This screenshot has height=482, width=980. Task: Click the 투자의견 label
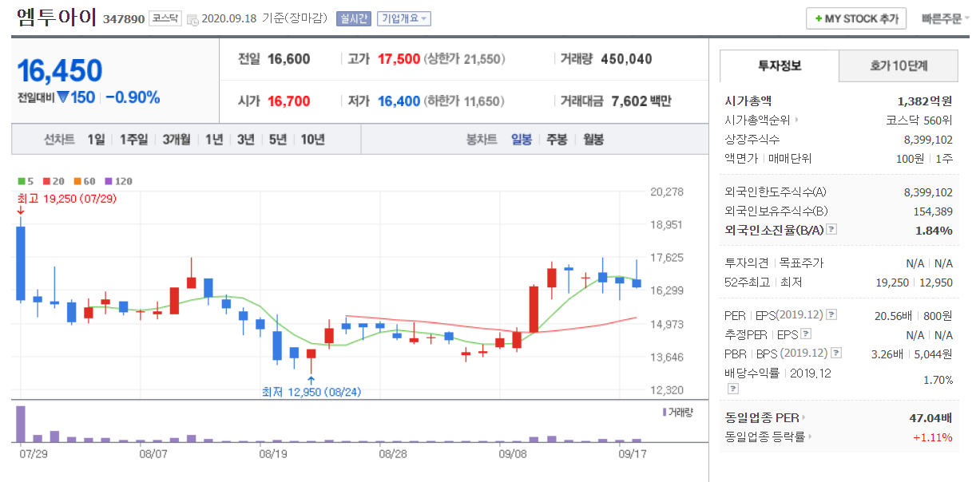click(x=746, y=263)
